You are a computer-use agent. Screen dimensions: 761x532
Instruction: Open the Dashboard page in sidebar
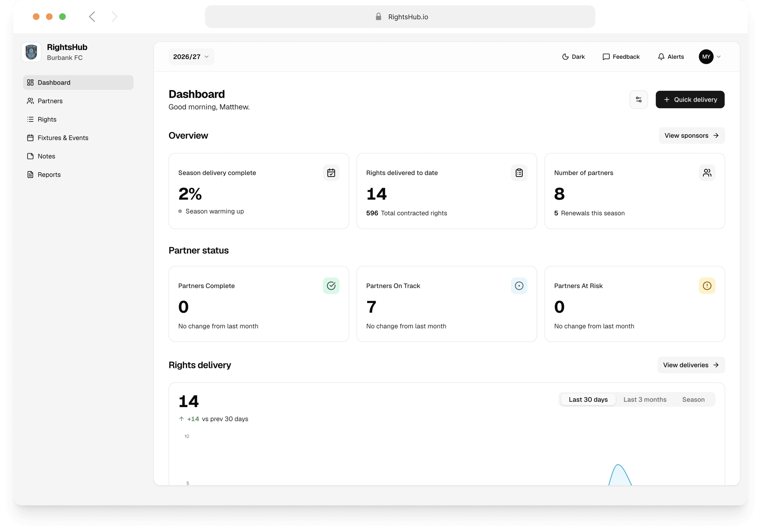point(78,83)
